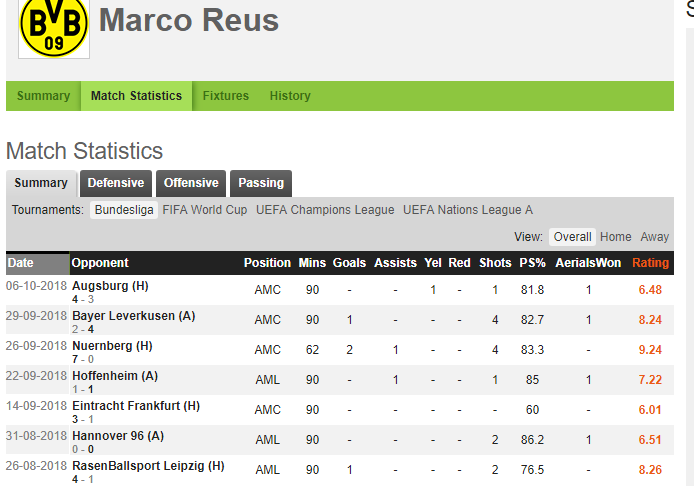The width and height of the screenshot is (694, 486).
Task: Select Bundesliga tournament filter
Action: point(124,210)
